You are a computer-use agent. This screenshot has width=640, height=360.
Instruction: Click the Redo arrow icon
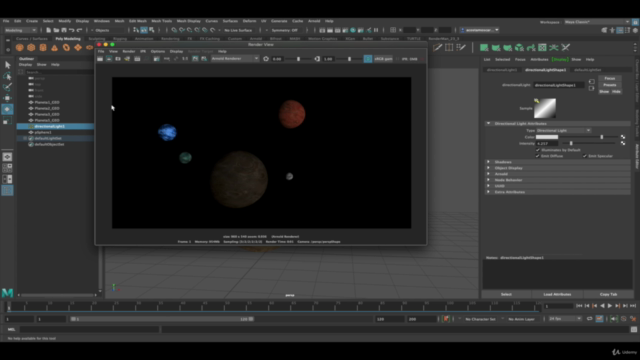point(79,30)
